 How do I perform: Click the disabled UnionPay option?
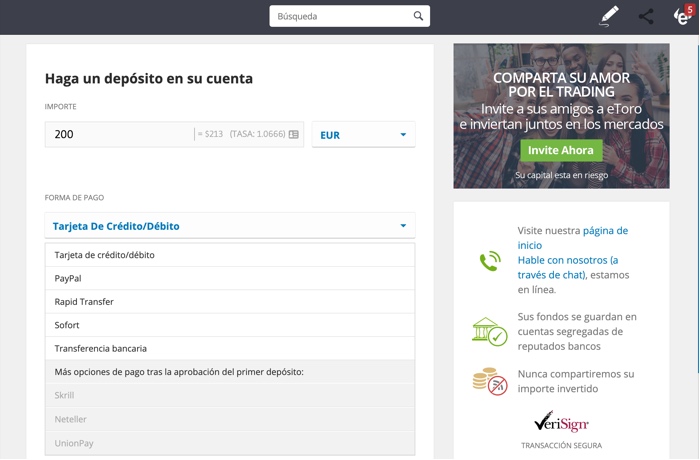230,443
